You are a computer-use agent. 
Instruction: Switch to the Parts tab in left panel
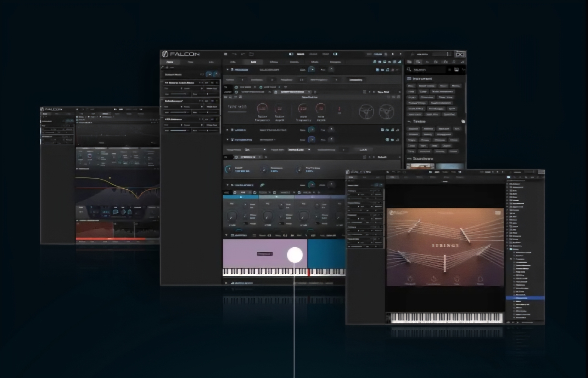tap(170, 62)
